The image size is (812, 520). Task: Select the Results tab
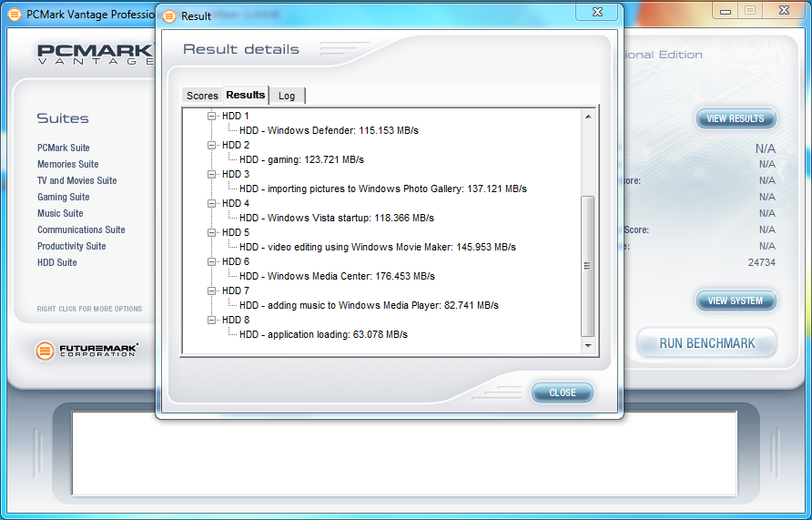click(246, 95)
